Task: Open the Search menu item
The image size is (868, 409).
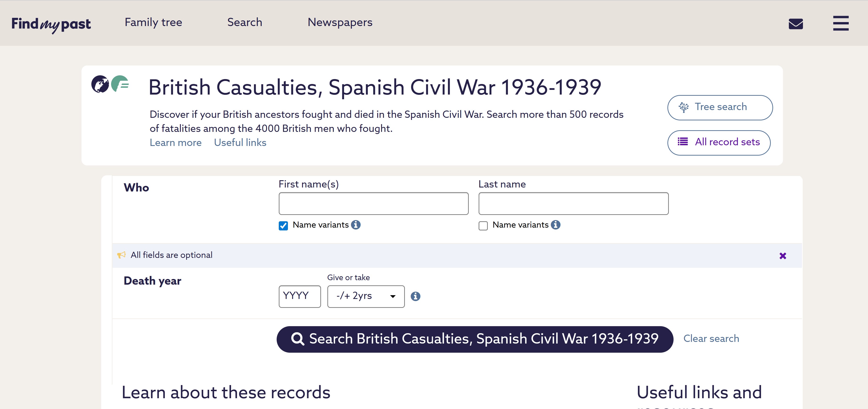Action: click(x=245, y=22)
